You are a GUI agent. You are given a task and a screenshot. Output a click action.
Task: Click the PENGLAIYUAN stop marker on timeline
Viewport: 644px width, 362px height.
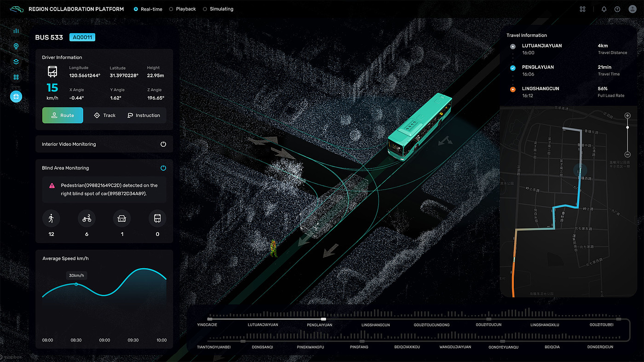(323, 319)
